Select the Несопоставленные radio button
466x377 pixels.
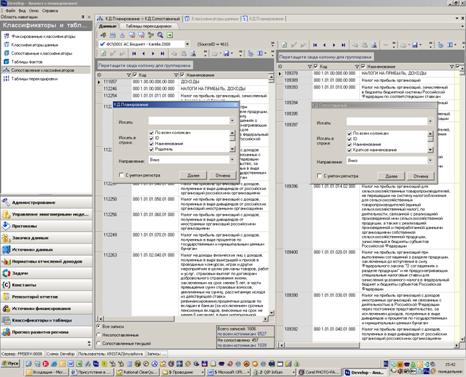[99, 335]
